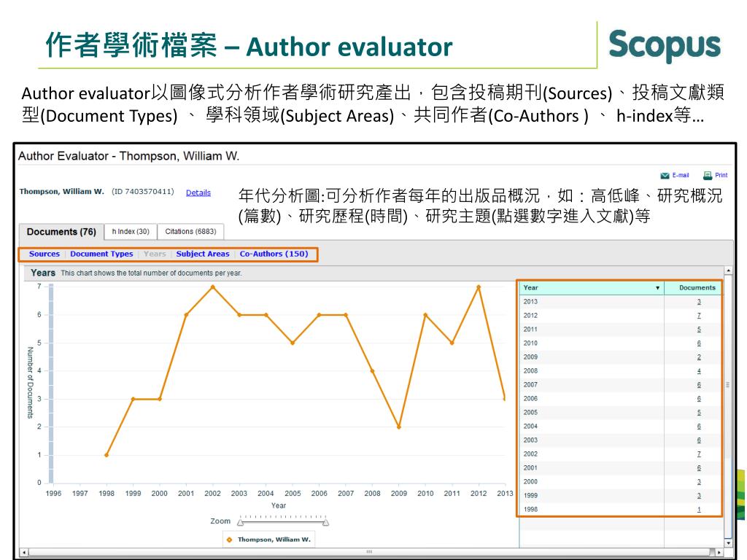Click the legend diamond marker for Thompson

pyautogui.click(x=230, y=540)
